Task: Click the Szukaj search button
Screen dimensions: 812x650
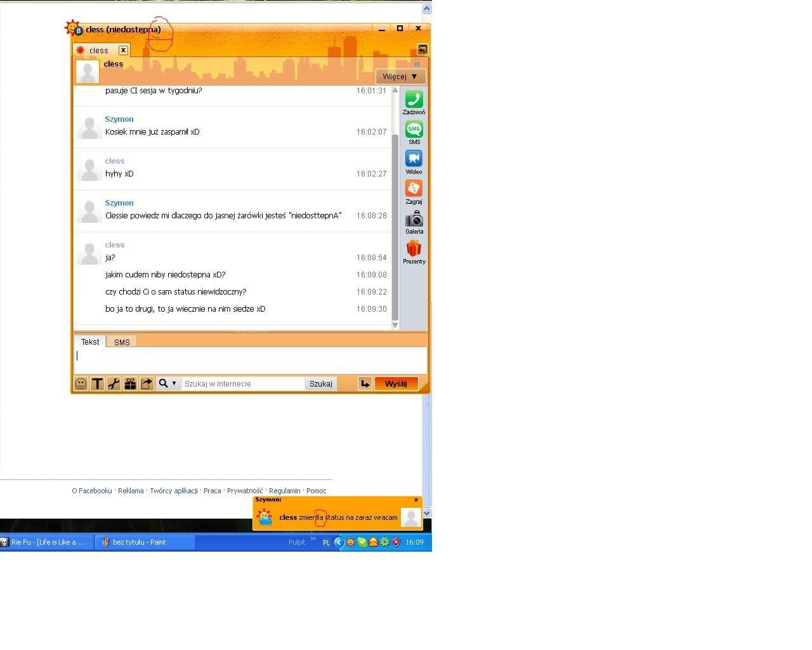Action: (321, 383)
